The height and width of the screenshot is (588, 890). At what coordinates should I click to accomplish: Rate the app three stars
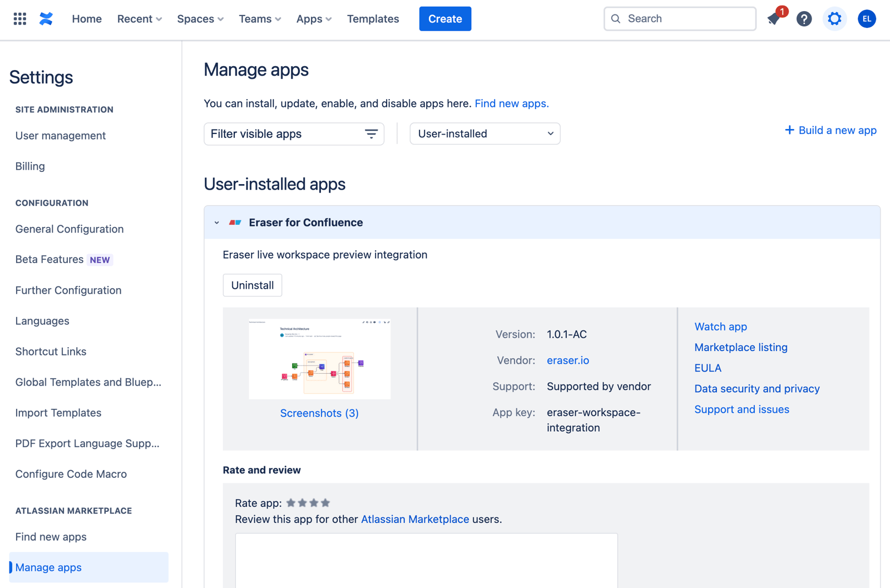(x=314, y=503)
